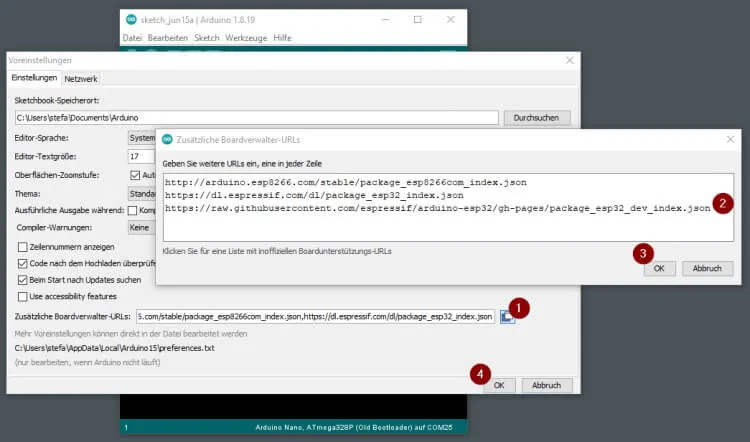Screen dimensions: 750x442
Task: Click Abbruch in the Voreinstellungen window
Action: (547, 385)
